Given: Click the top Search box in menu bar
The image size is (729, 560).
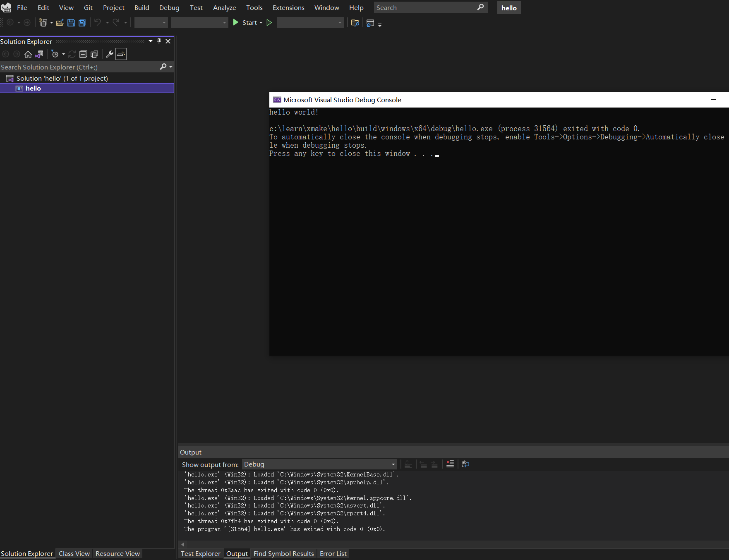Looking at the screenshot, I should pyautogui.click(x=431, y=7).
